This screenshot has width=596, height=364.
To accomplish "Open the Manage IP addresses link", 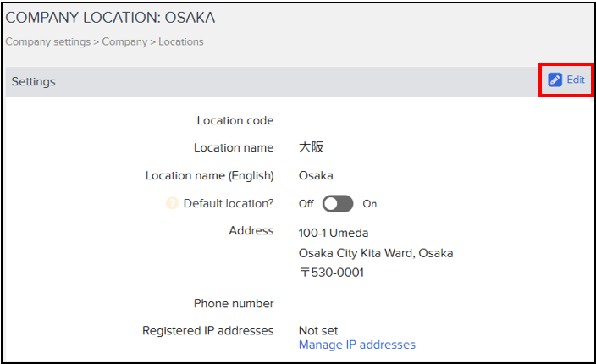I will tap(357, 345).
